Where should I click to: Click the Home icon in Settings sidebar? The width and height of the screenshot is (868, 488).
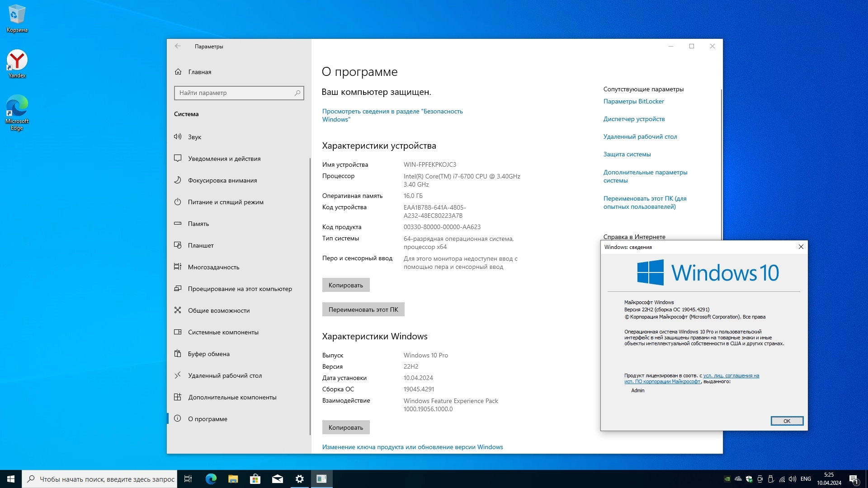tap(178, 72)
